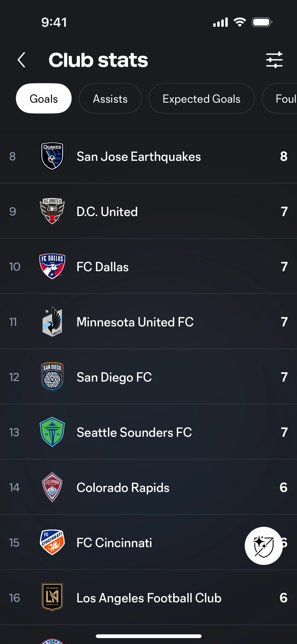Image resolution: width=297 pixels, height=644 pixels.
Task: Open Los Angeles Football Club name
Action: coord(149,598)
